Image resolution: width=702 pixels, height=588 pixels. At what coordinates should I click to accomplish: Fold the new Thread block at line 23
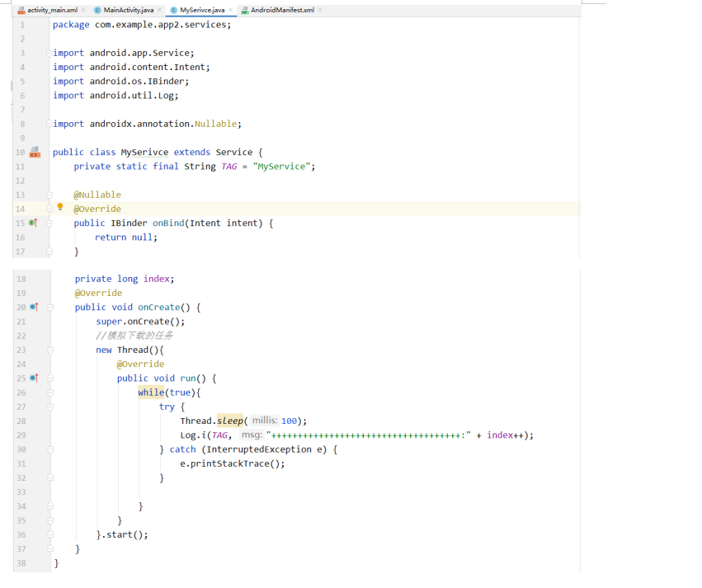point(50,350)
